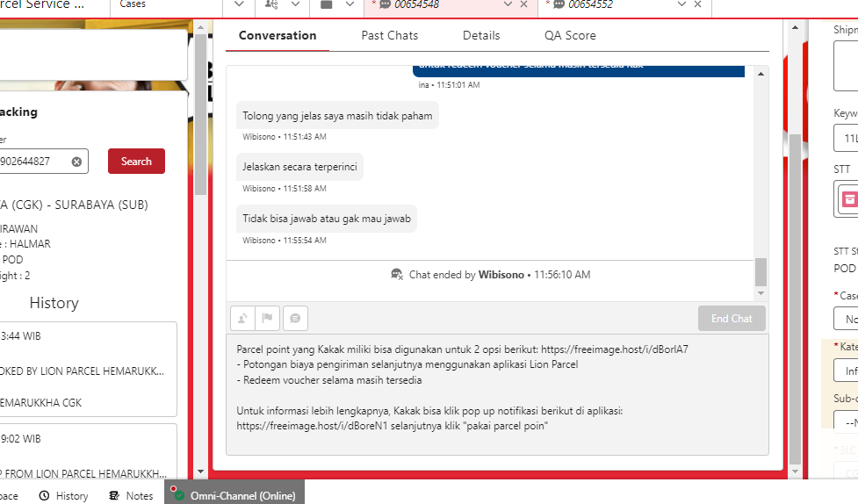Click the dark square icon tab
Viewport: 858px width, 504px height.
pos(326,4)
